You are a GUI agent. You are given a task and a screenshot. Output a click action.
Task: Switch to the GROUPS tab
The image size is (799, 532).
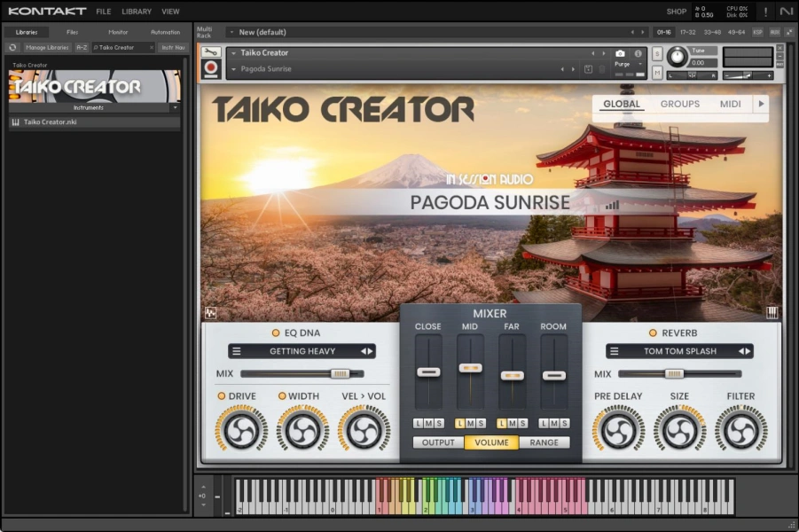680,104
